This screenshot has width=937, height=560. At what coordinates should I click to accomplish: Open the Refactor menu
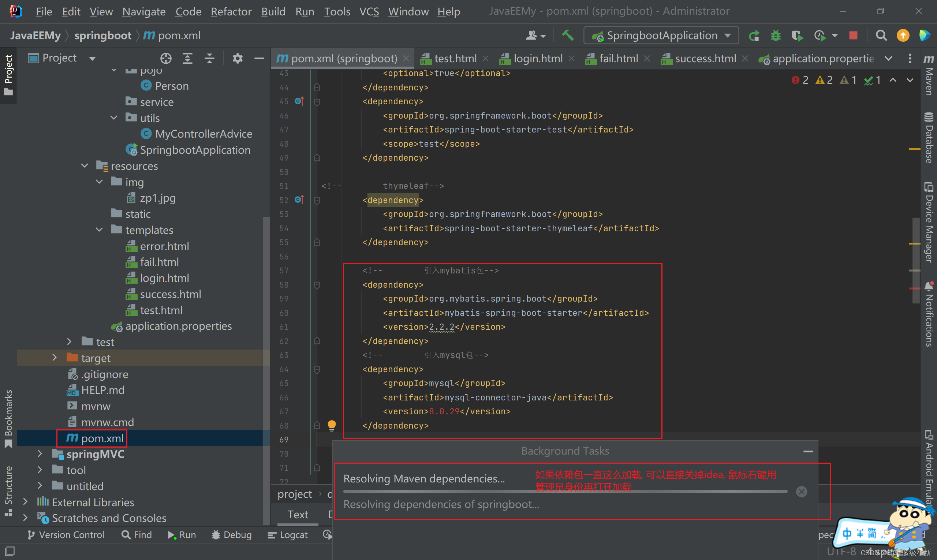[x=231, y=11]
